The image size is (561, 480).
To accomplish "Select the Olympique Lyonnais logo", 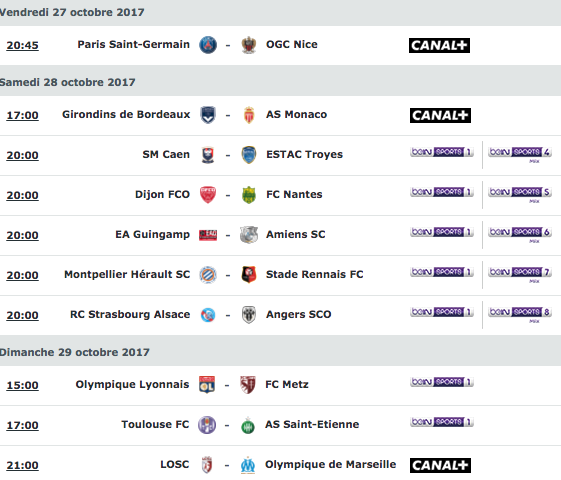I will pos(207,385).
